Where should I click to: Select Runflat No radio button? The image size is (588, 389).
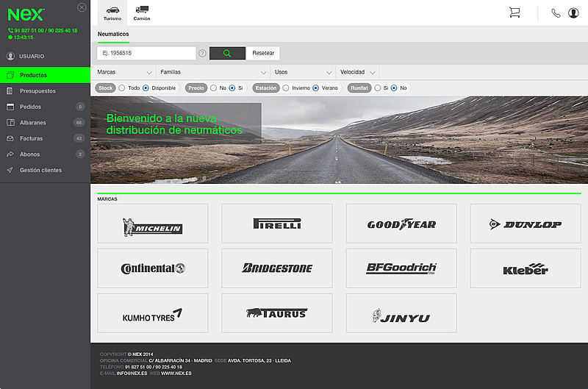pyautogui.click(x=394, y=88)
